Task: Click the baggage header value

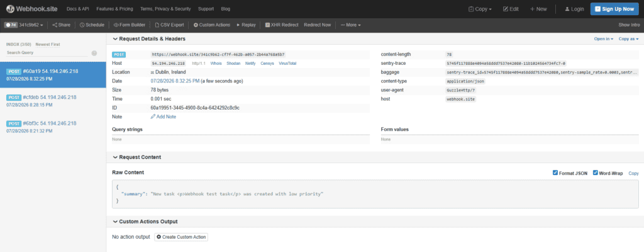Action: pyautogui.click(x=542, y=72)
